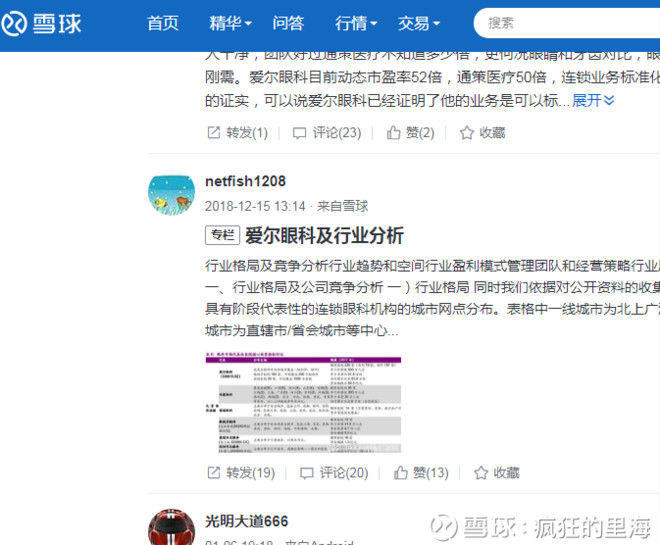The width and height of the screenshot is (660, 545).
Task: Open 光明大道666 username link
Action: click(x=247, y=521)
